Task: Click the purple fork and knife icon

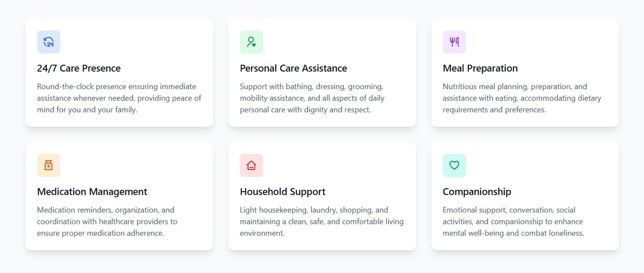Action: [454, 42]
